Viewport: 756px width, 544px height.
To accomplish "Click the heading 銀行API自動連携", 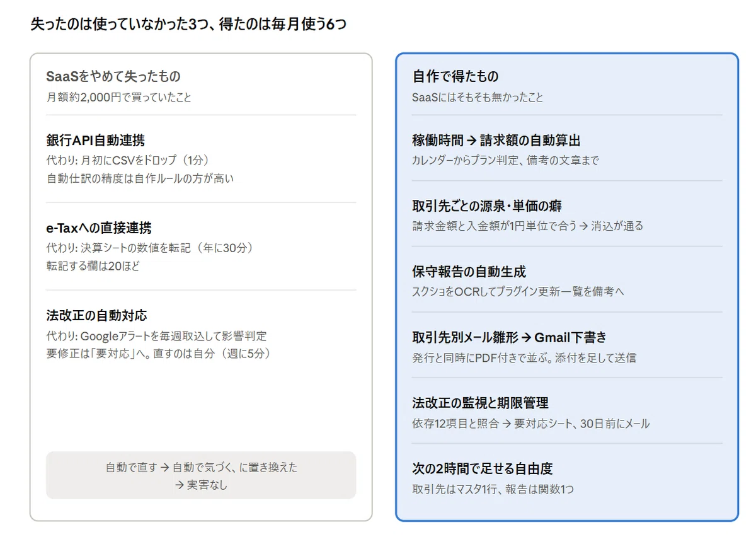I will pos(96,140).
